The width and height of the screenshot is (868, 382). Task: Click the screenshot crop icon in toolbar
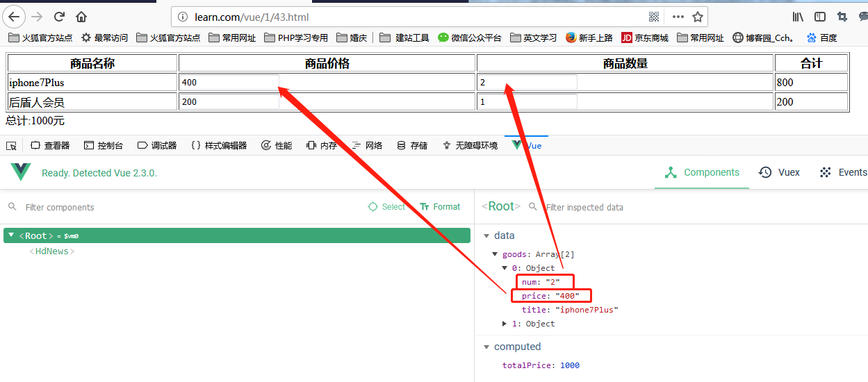click(x=842, y=17)
